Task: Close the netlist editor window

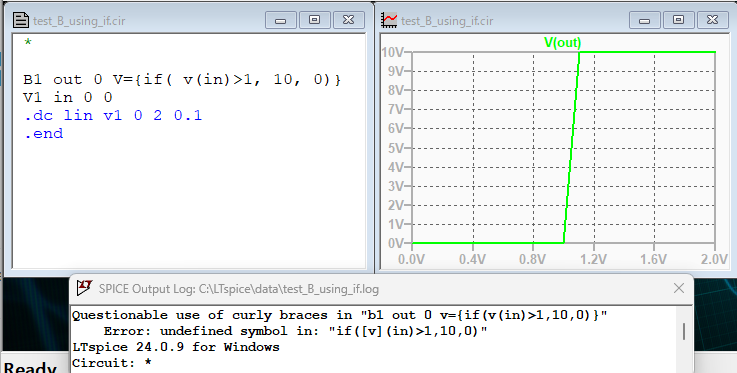Action: (x=348, y=20)
